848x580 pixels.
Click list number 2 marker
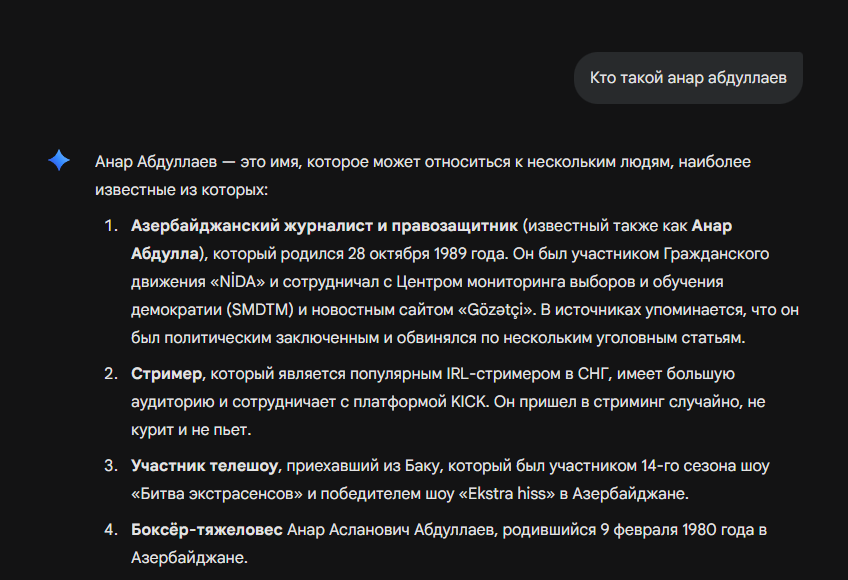111,375
